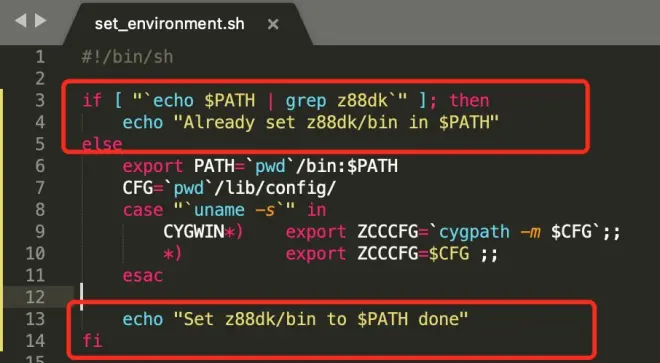Click 'echo' command on line 13
The width and height of the screenshot is (660, 363).
pos(143,319)
